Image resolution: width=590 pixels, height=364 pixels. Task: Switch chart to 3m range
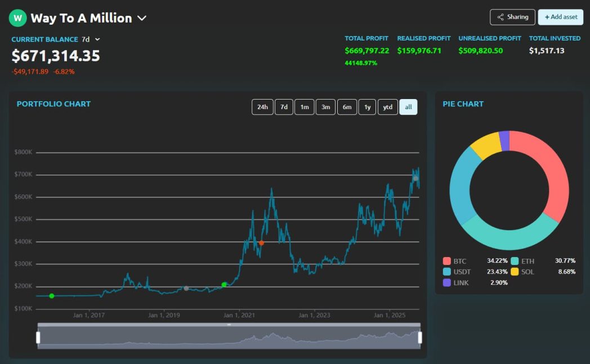pyautogui.click(x=325, y=107)
